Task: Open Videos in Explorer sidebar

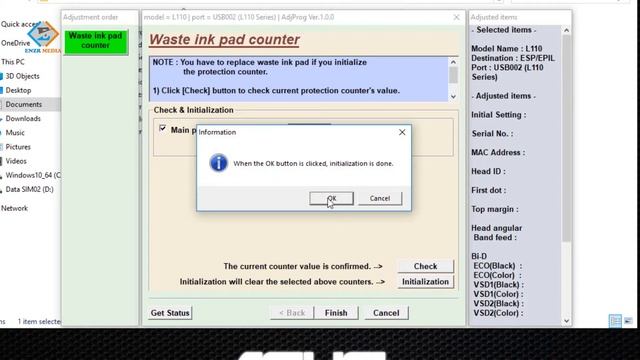Action: 16,161
